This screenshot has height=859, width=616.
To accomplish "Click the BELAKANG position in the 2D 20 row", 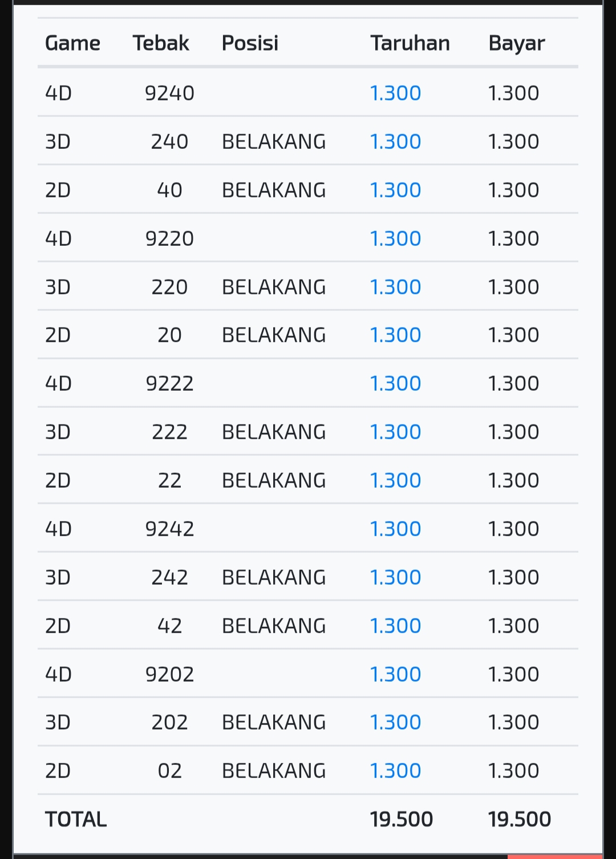I will point(274,335).
